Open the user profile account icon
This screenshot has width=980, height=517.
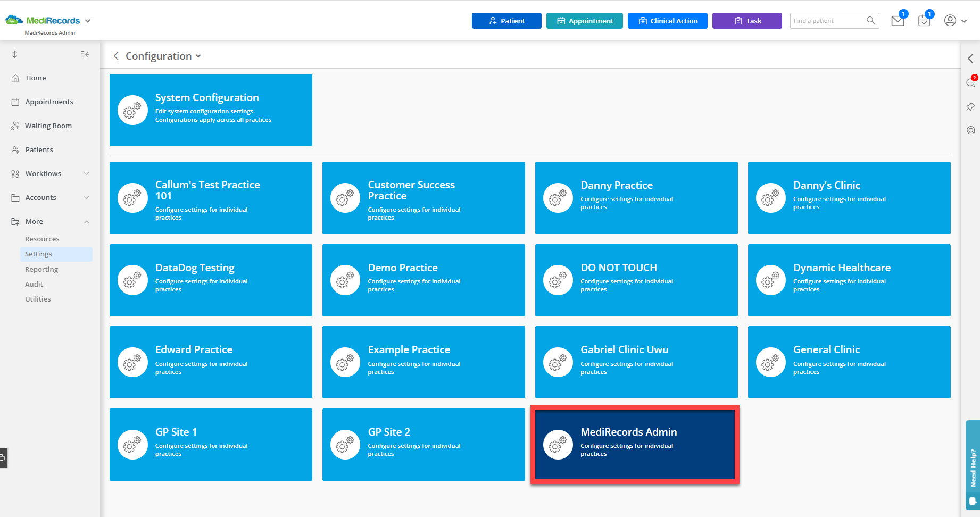(950, 20)
